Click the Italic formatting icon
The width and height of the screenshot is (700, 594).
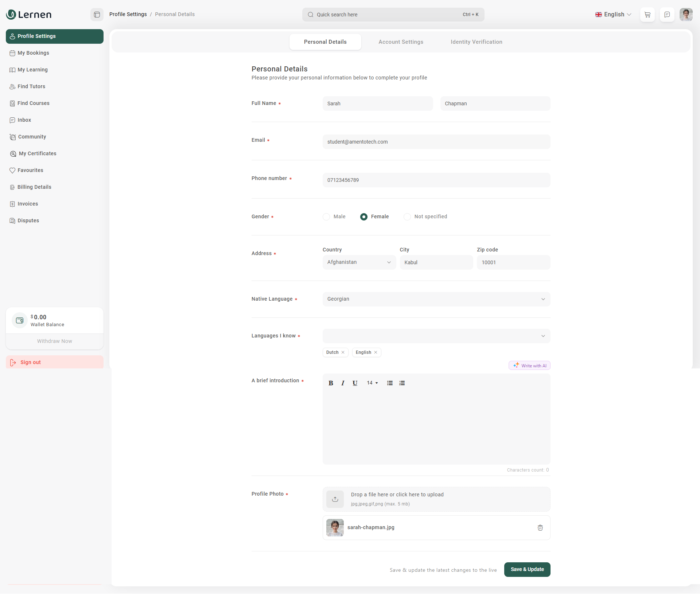(342, 383)
